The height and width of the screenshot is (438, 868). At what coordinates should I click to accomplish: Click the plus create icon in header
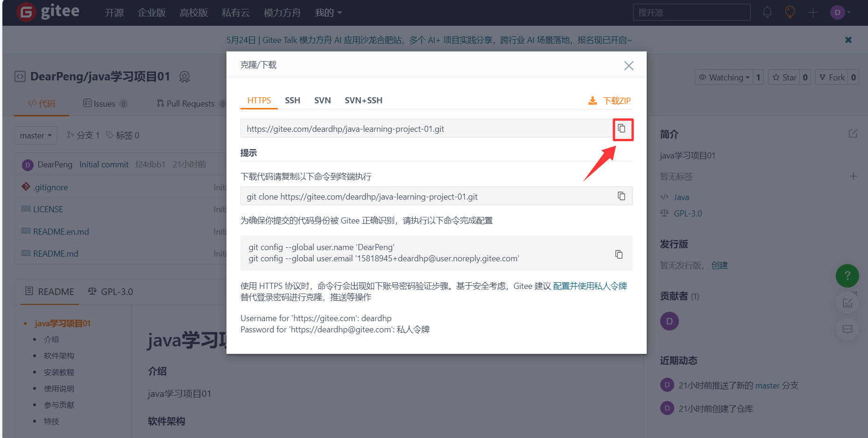813,12
